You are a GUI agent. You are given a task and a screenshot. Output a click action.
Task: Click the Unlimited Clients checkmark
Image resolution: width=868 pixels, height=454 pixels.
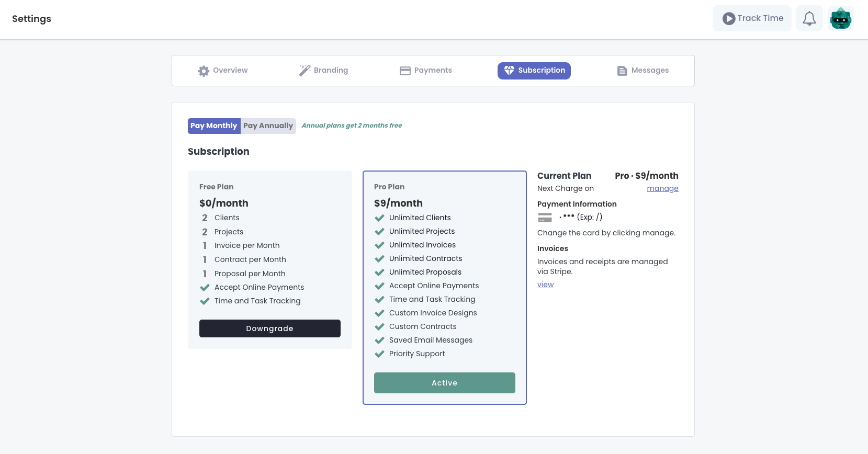[x=380, y=218]
